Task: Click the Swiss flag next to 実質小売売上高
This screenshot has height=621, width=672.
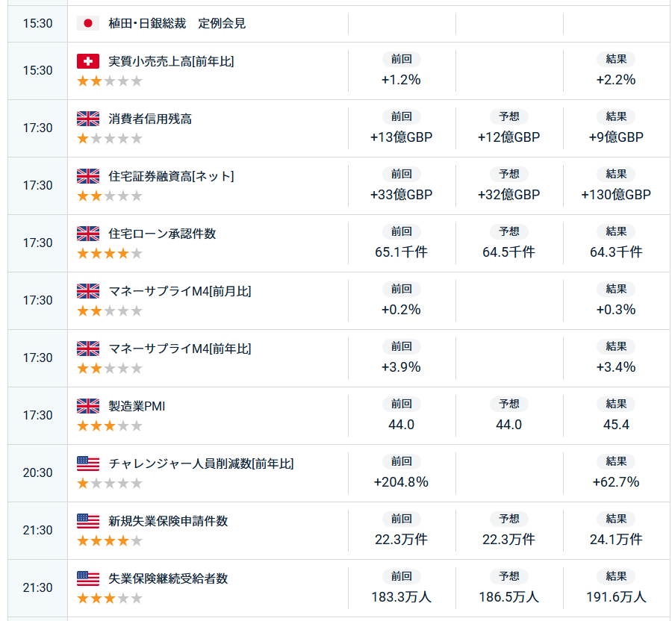Action: [x=88, y=61]
